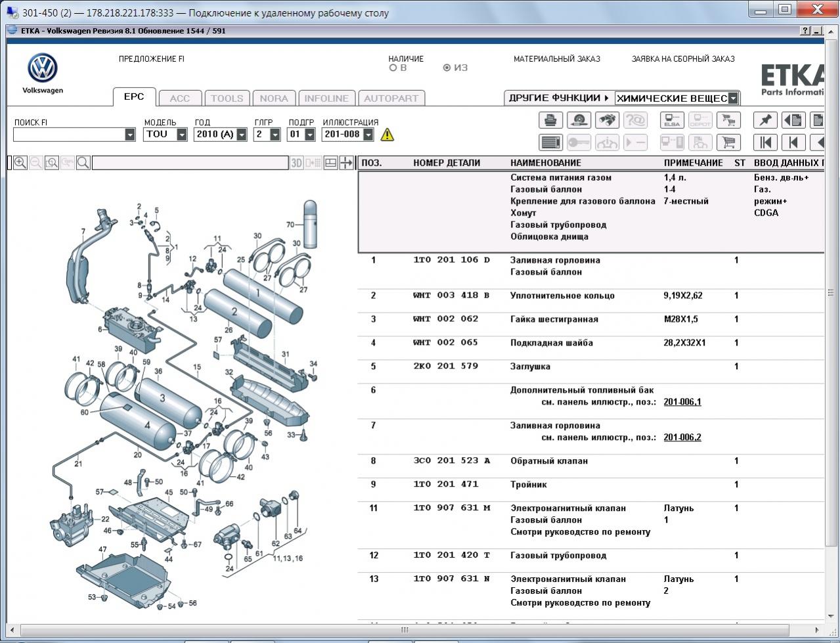The image size is (840, 643).
Task: Open the МОДЕЛЬ dropdown showing TOU
Action: tap(182, 135)
